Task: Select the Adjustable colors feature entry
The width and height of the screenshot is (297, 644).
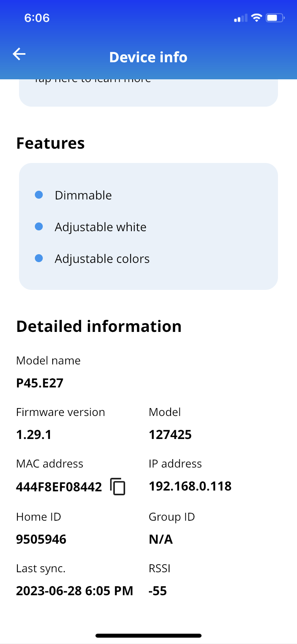Action: 102,259
